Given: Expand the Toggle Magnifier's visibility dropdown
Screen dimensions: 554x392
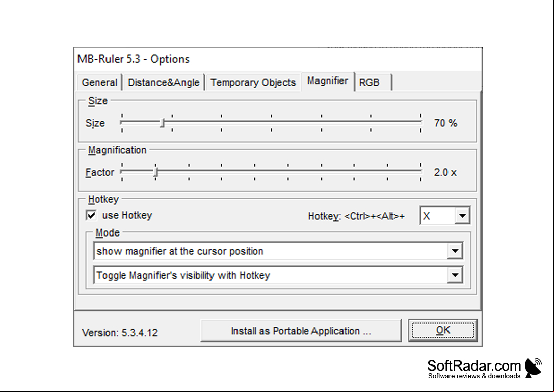Looking at the screenshot, I should [x=455, y=275].
